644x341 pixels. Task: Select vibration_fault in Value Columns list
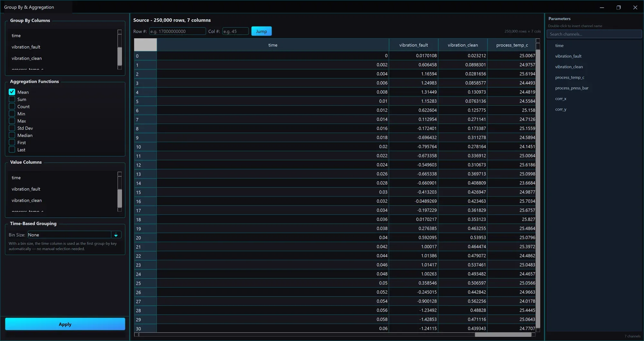tap(62, 189)
